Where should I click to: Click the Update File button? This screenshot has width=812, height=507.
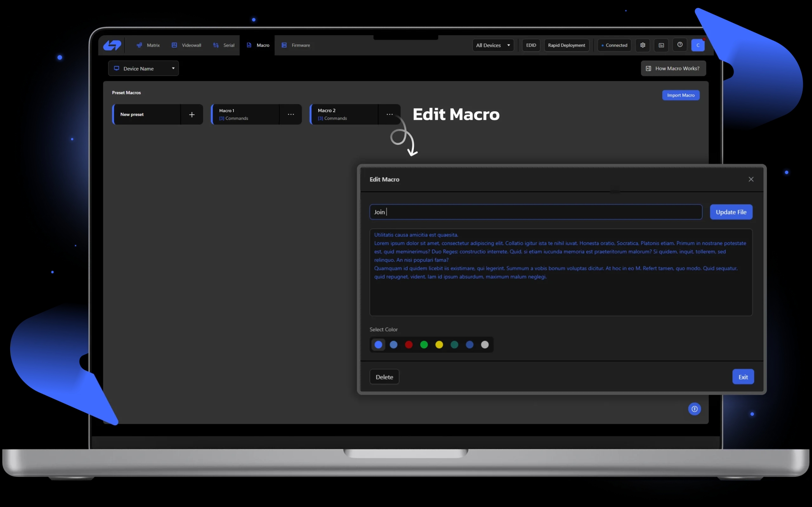pyautogui.click(x=731, y=212)
